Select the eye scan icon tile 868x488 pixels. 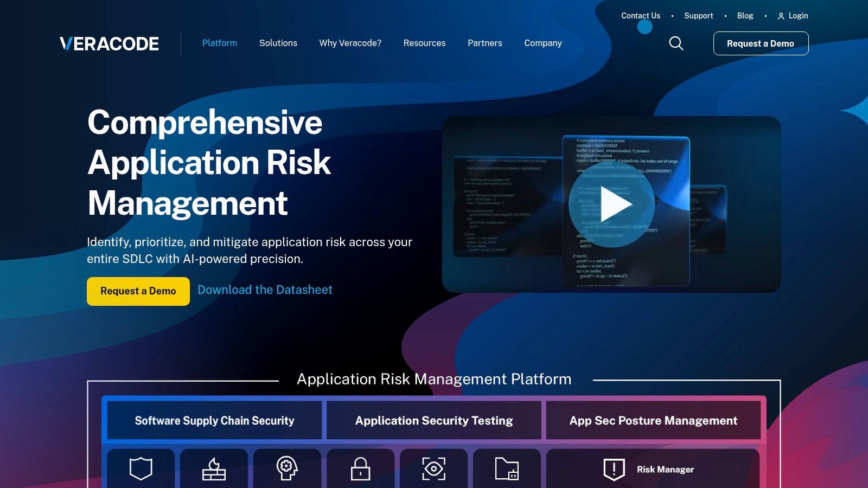click(433, 468)
